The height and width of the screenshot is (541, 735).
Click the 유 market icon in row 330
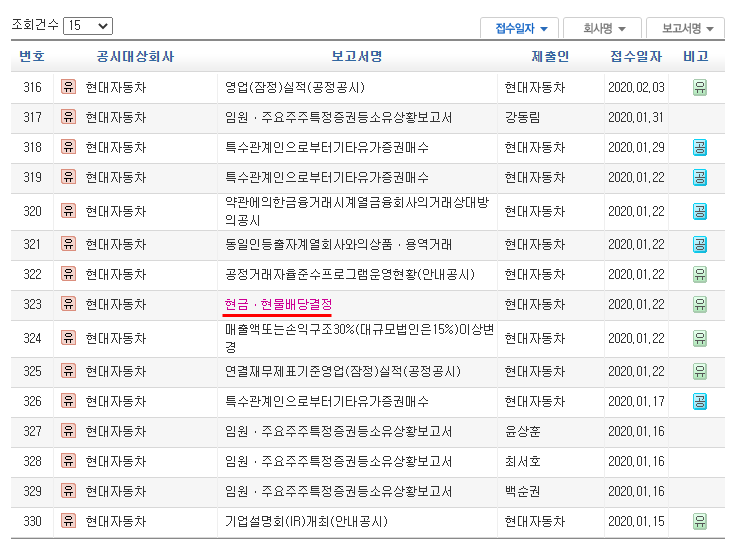(68, 521)
